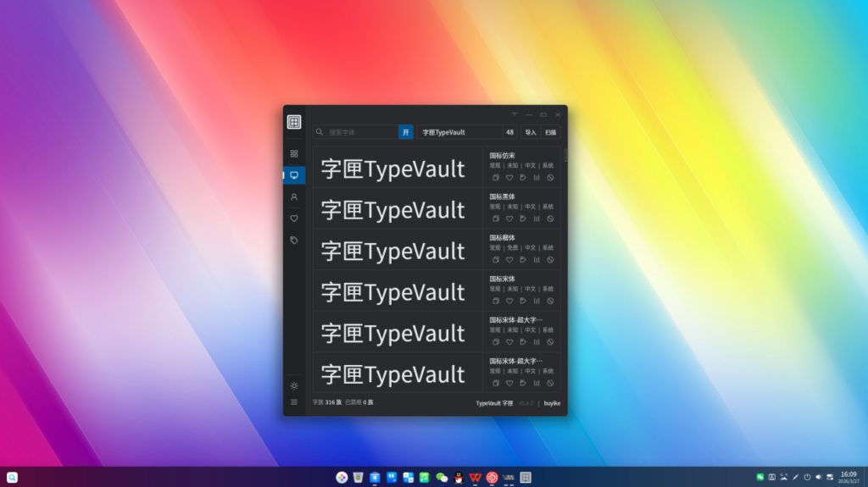Image resolution: width=868 pixels, height=487 pixels.
Task: Open the launcher icon on taskbar left
Action: (x=12, y=477)
